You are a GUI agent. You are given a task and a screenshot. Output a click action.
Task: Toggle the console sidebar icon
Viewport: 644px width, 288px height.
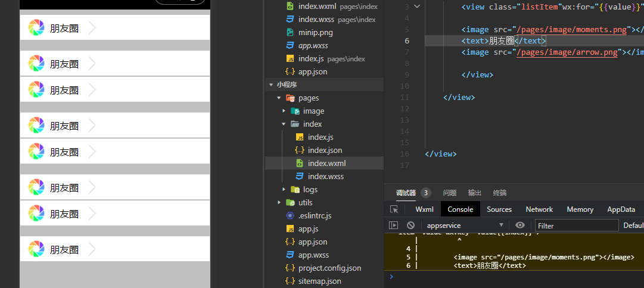point(393,226)
